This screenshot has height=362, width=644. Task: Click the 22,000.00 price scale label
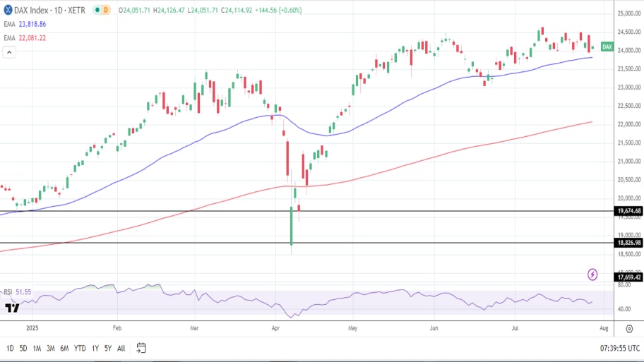628,124
